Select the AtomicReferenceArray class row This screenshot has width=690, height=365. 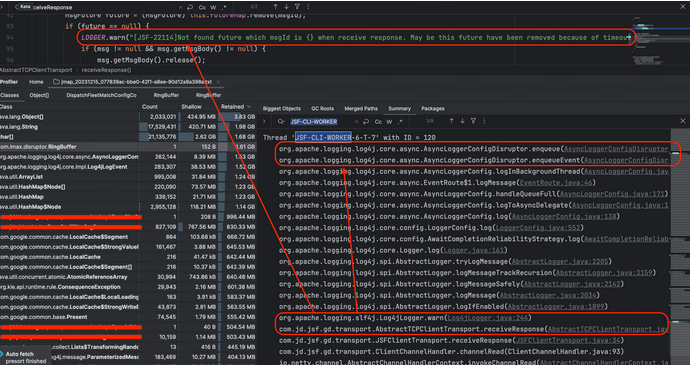128,277
